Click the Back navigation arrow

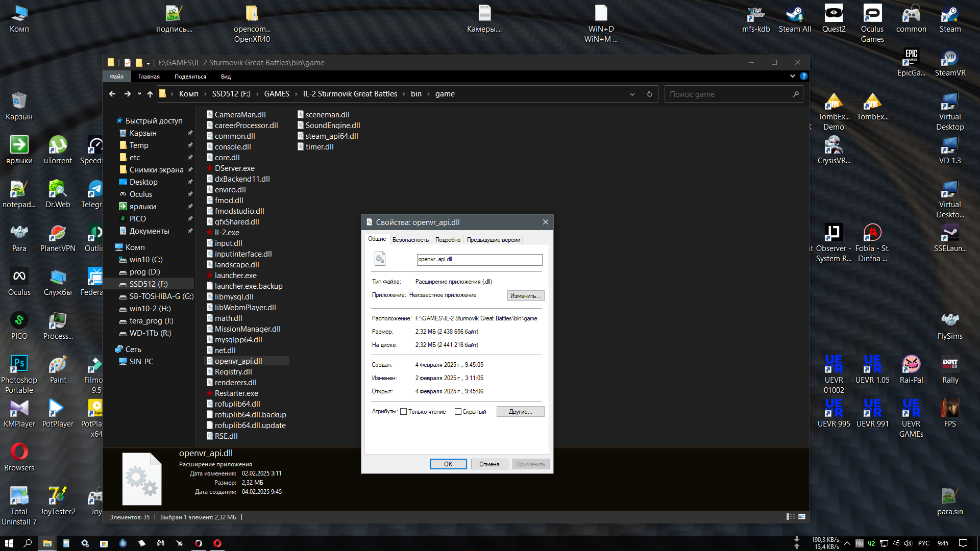point(112,94)
